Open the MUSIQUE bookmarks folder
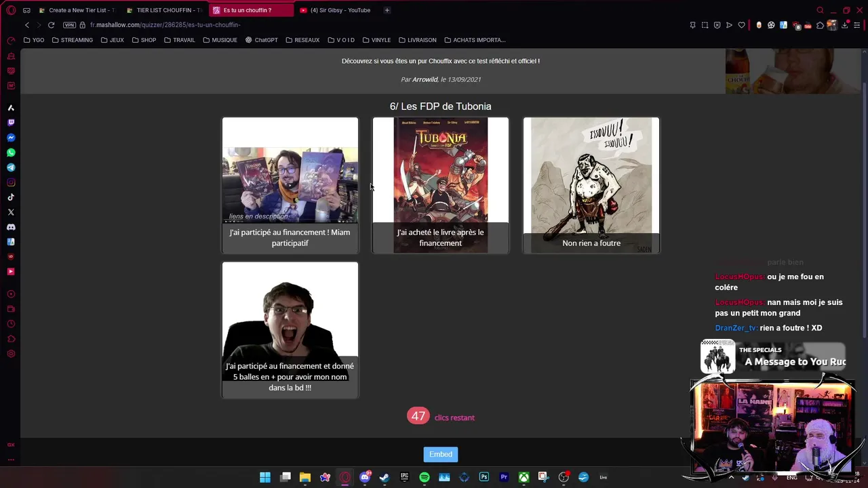 (x=220, y=40)
